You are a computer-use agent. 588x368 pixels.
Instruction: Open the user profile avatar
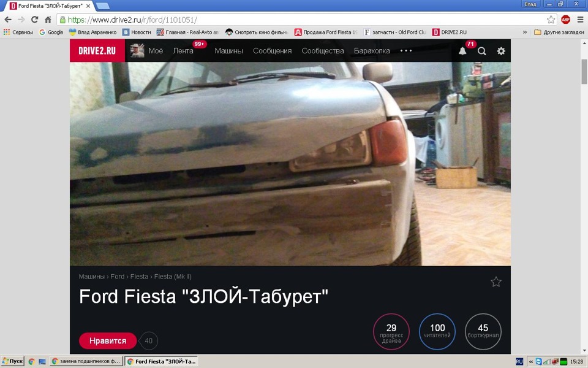point(137,51)
